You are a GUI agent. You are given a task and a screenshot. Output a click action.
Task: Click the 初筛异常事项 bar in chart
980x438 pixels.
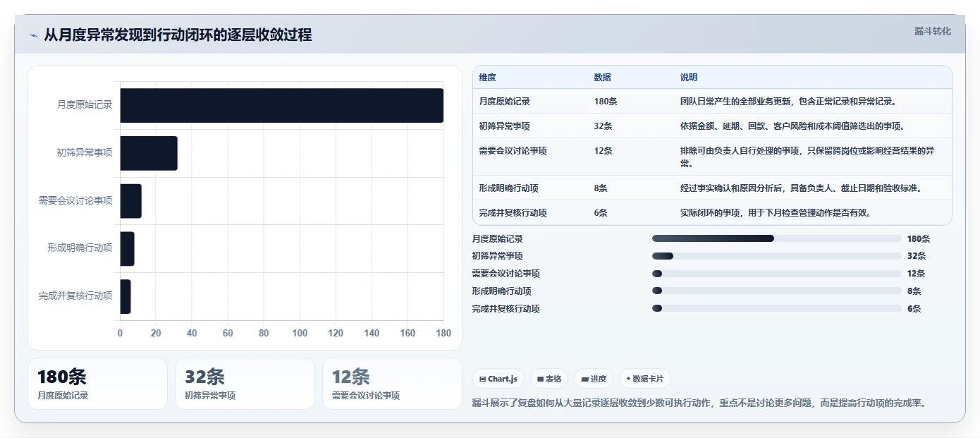[149, 153]
